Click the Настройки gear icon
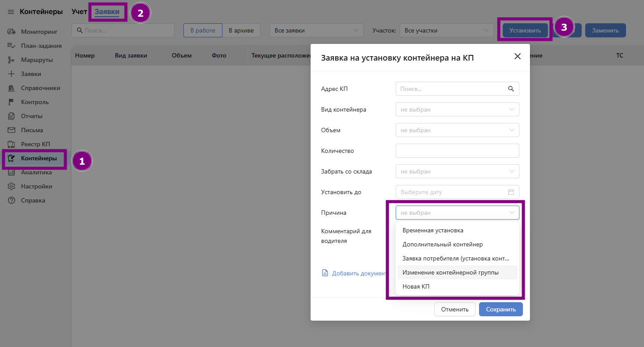644x347 pixels. click(x=12, y=186)
